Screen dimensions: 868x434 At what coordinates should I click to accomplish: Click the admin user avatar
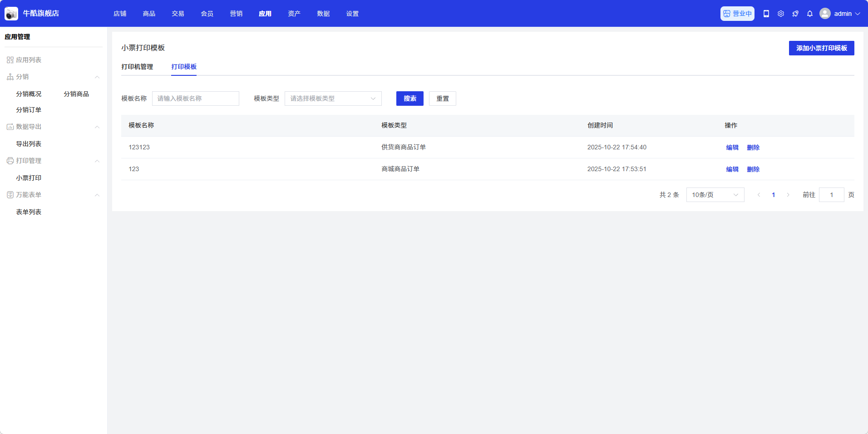[825, 14]
